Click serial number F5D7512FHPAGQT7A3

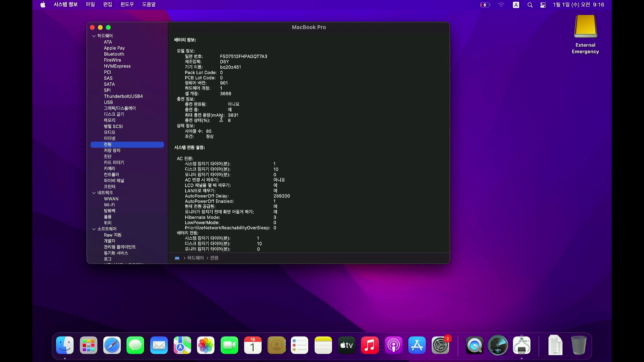[x=244, y=56]
